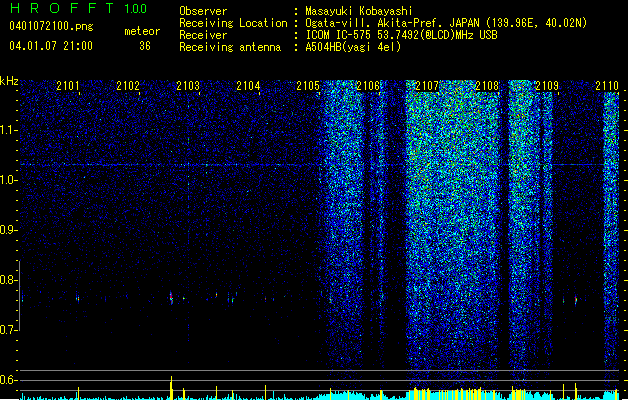Click the 'Receiving Location' label
Viewport: 629px width, 400px height.
click(x=233, y=23)
